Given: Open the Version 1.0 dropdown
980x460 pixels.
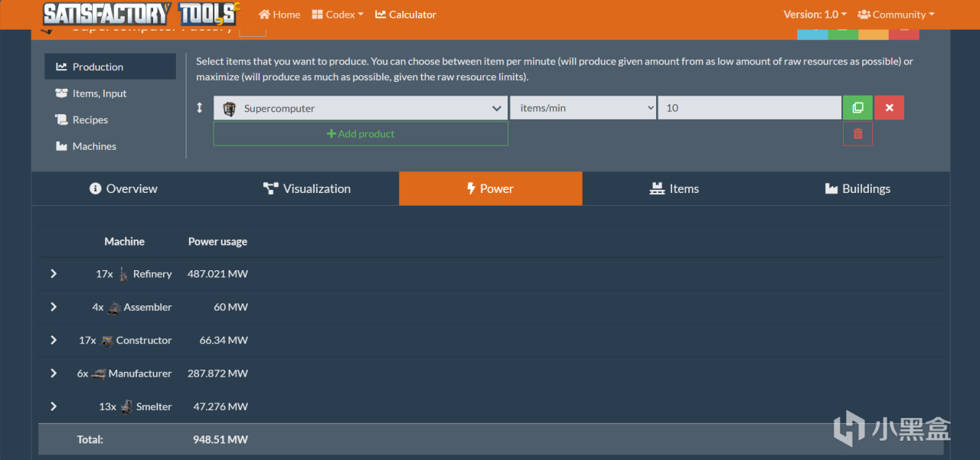Looking at the screenshot, I should 815,15.
